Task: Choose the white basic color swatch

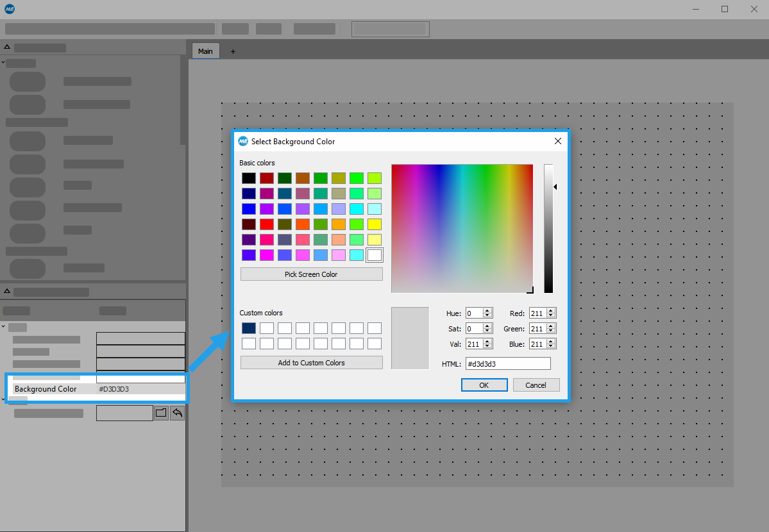Action: tap(375, 255)
